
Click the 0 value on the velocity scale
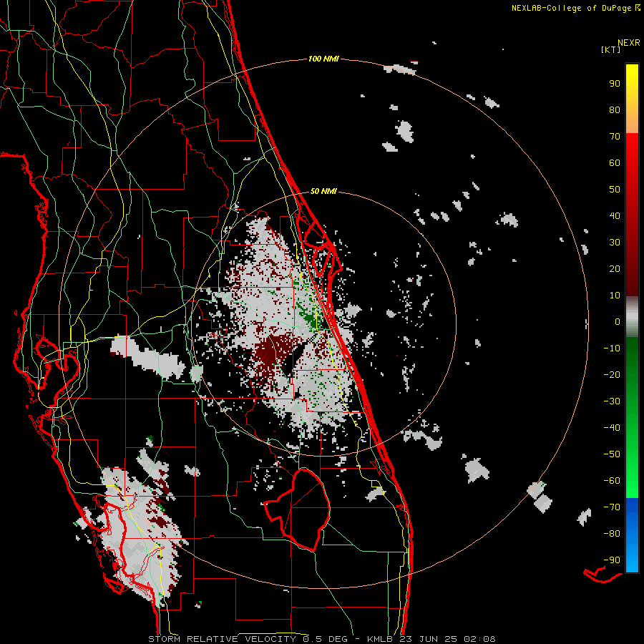pyautogui.click(x=618, y=322)
